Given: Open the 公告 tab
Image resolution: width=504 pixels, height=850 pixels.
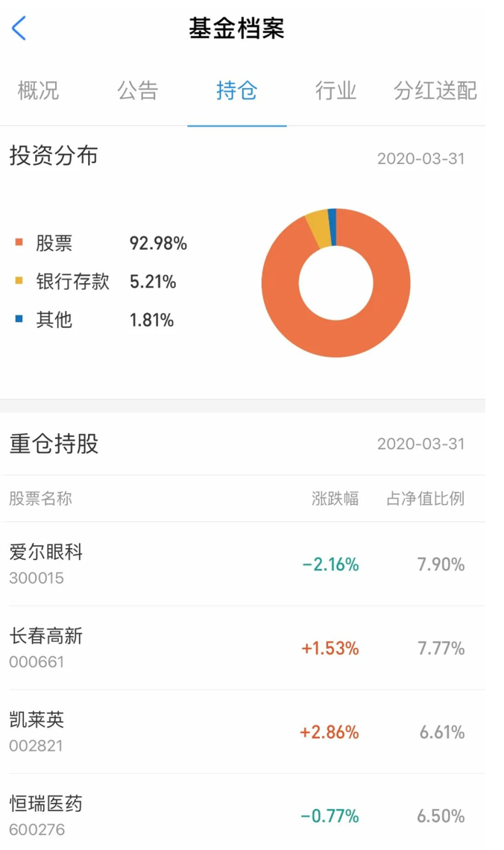Looking at the screenshot, I should point(138,90).
